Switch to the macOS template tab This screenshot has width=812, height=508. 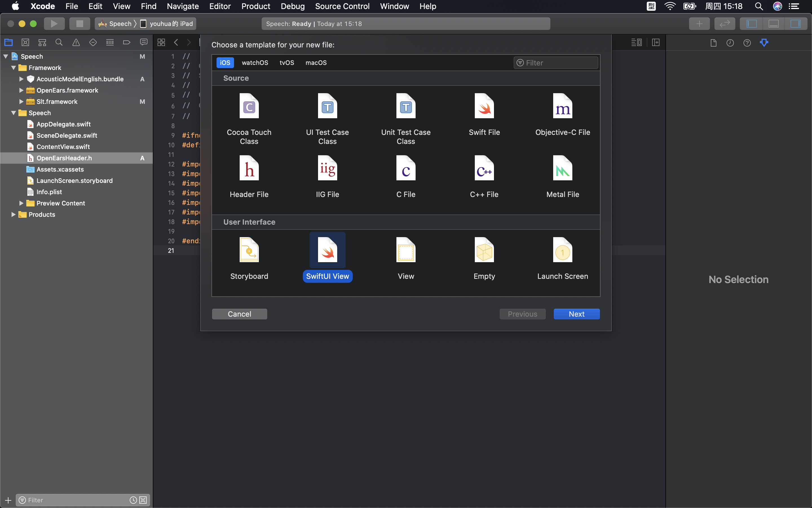point(316,62)
